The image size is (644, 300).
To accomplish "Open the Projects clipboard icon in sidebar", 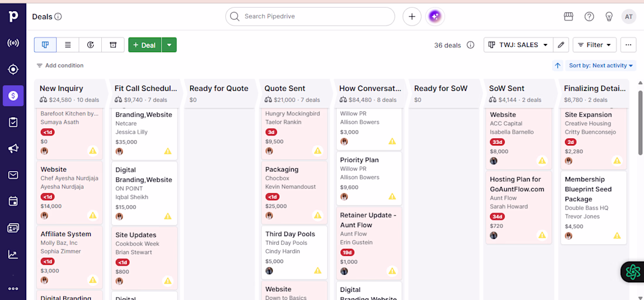I will [x=13, y=122].
